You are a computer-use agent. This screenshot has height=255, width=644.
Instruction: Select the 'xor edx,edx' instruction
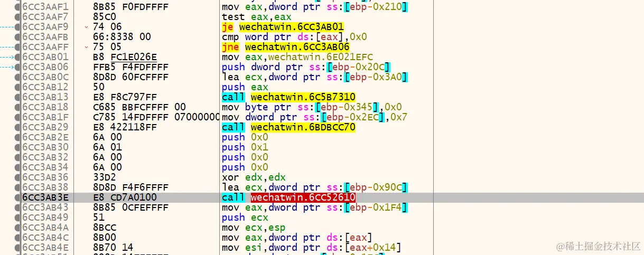[254, 177]
